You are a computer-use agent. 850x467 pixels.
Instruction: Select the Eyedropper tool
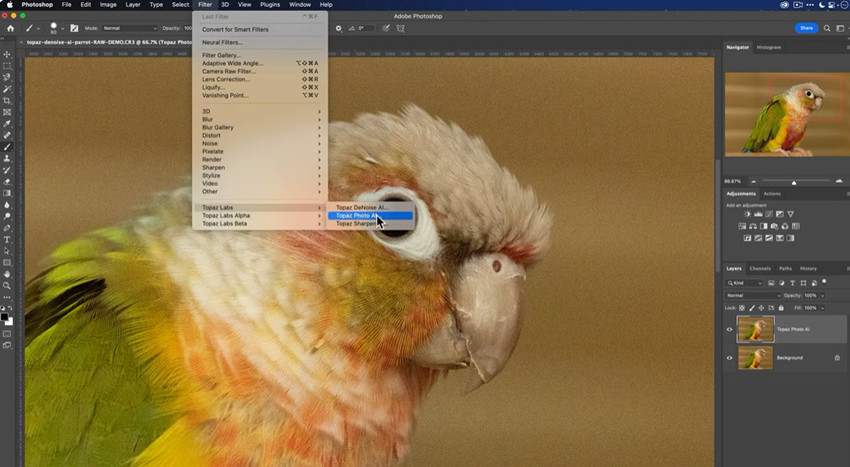7,124
